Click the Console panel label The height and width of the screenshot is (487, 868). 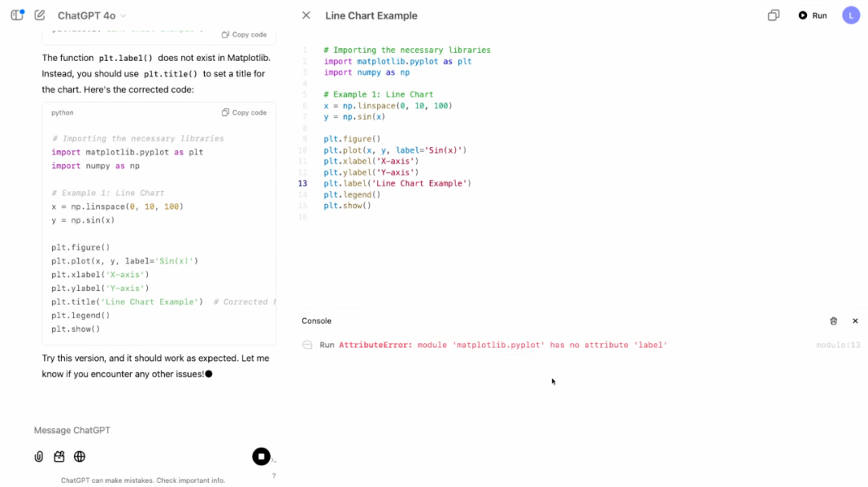click(x=316, y=321)
